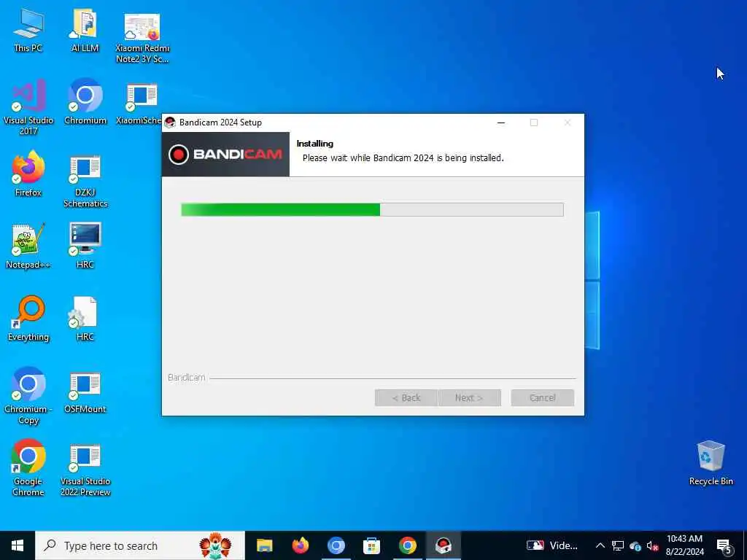Select the Google Chrome desktop shortcut
747x560 pixels.
[28, 467]
